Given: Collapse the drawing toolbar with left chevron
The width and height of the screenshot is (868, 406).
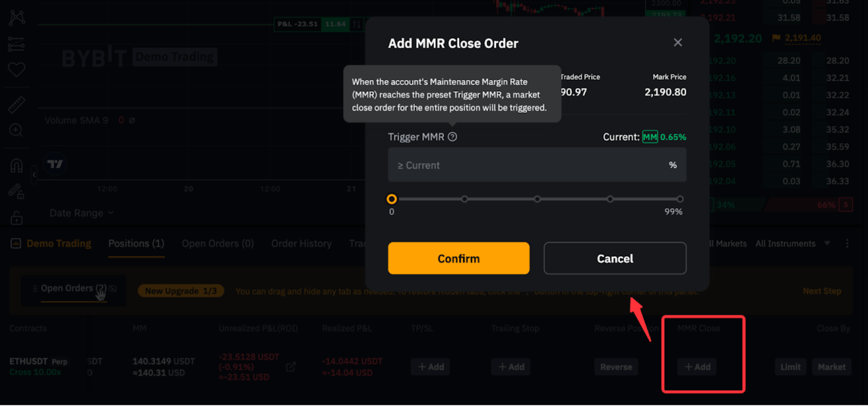Looking at the screenshot, I should point(34,175).
